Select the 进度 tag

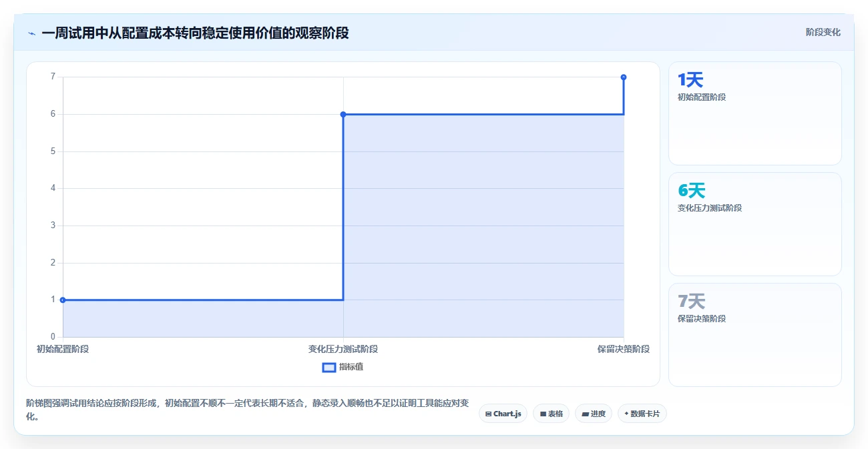click(x=593, y=414)
